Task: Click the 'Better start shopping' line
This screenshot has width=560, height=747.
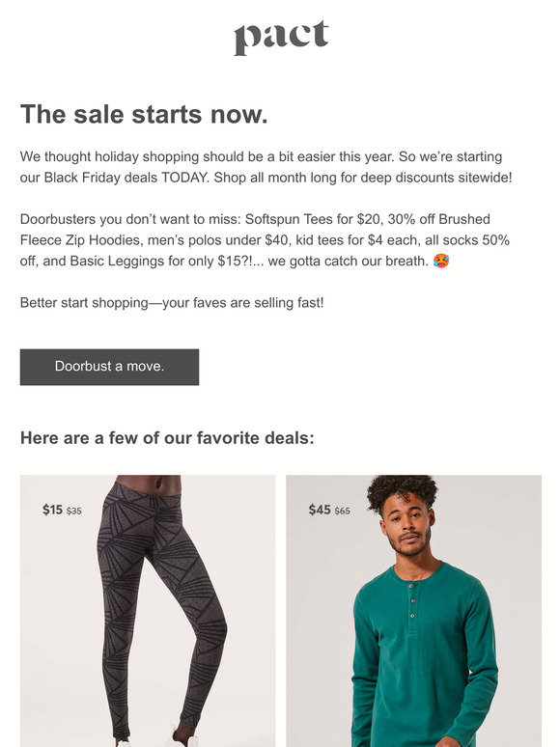Action: (x=172, y=303)
